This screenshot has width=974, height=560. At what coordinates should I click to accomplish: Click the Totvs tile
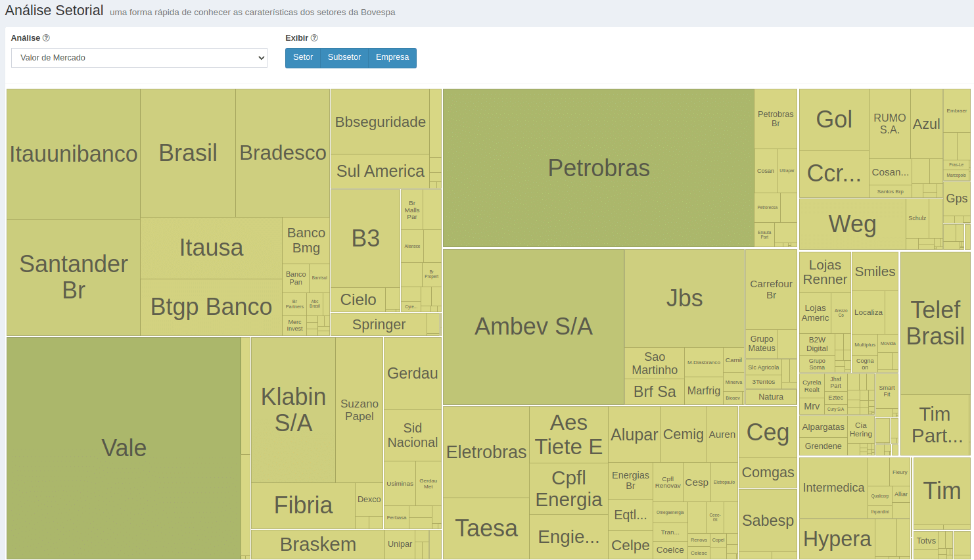point(926,541)
